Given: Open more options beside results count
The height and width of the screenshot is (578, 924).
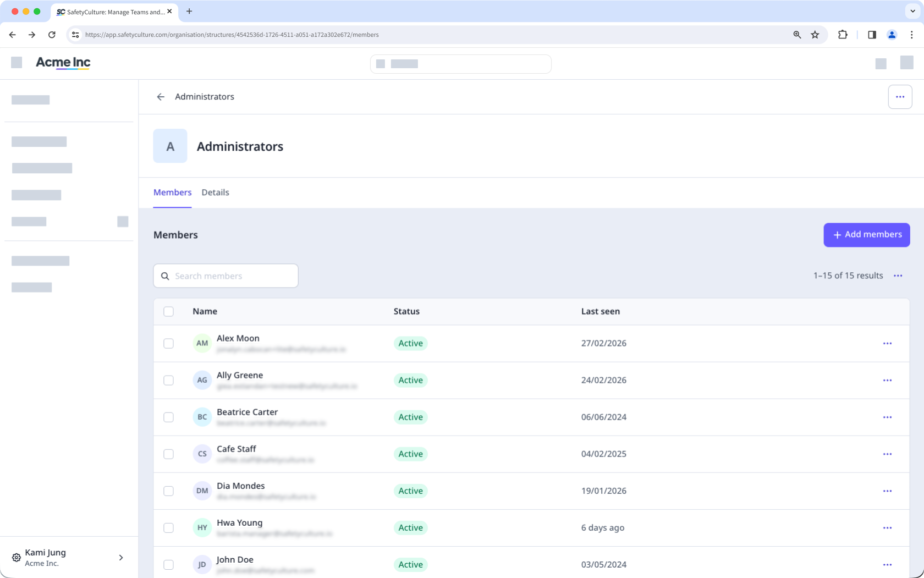Looking at the screenshot, I should [x=898, y=276].
